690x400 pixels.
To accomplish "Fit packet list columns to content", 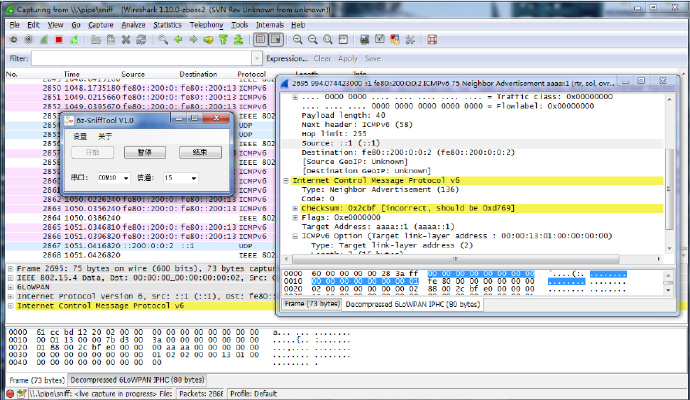I will pyautogui.click(x=343, y=40).
